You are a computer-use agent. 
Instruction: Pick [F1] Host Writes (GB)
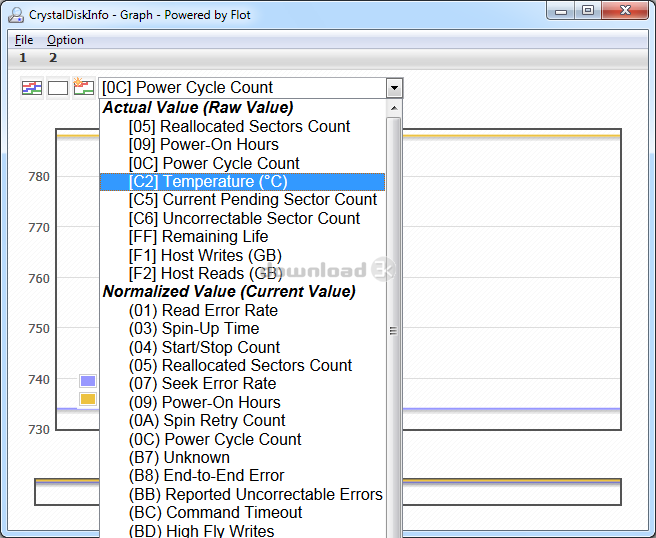click(x=242, y=255)
